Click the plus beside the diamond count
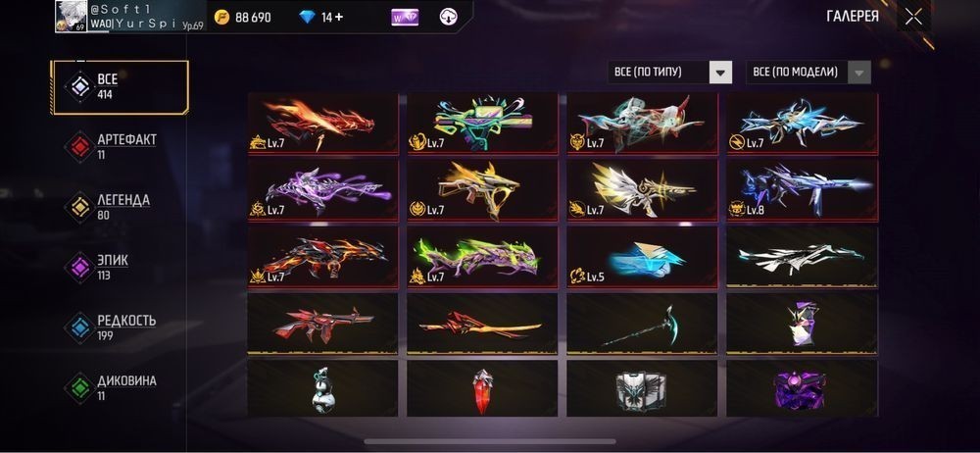This screenshot has height=453, width=980. pos(339,18)
